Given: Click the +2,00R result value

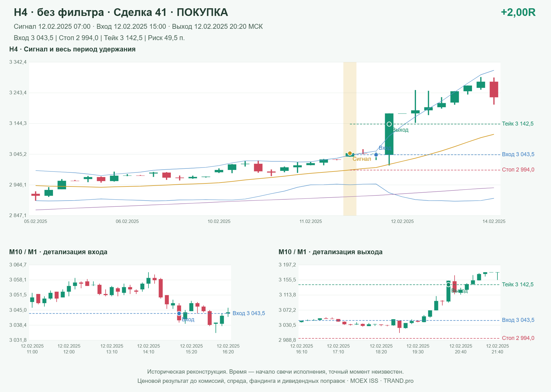Looking at the screenshot, I should 518,12.
